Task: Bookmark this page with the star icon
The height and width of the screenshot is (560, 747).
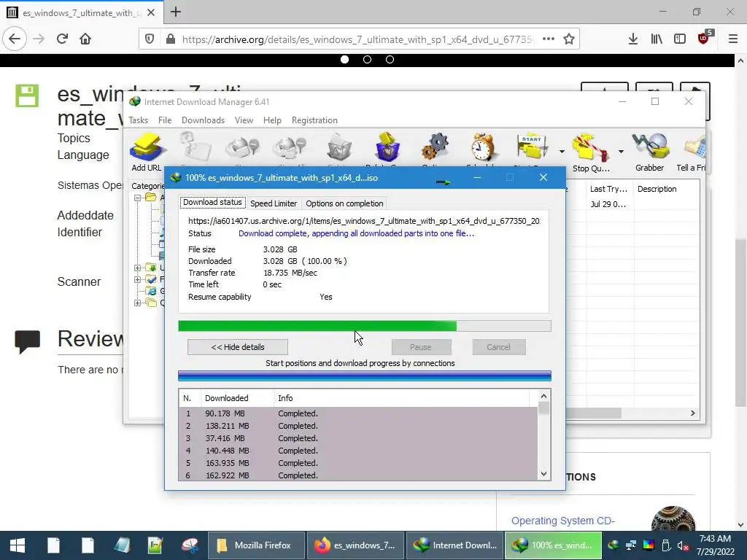Action: coord(569,39)
